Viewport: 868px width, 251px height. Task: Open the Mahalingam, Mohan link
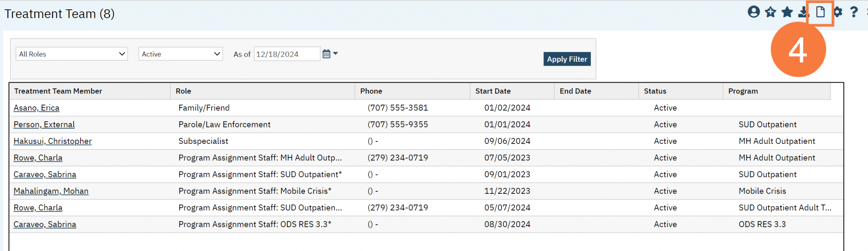tap(51, 191)
